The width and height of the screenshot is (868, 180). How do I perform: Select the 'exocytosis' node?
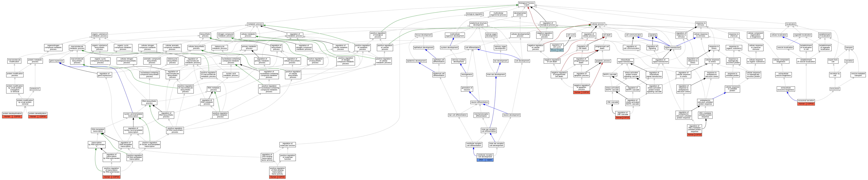coord(835,89)
